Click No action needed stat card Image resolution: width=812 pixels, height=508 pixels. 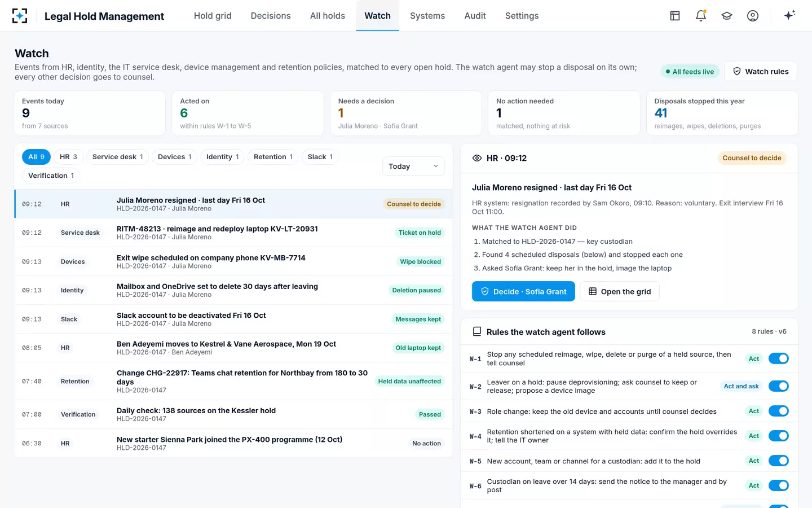[x=564, y=113]
